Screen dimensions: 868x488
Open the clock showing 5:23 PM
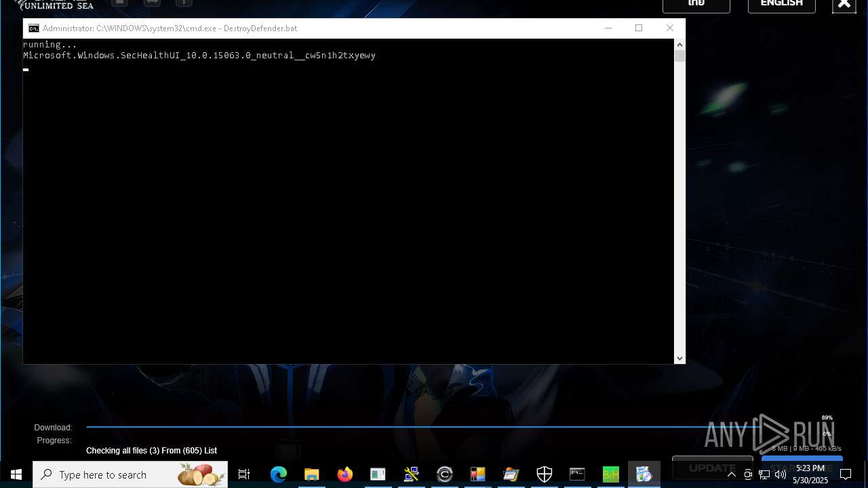(810, 474)
